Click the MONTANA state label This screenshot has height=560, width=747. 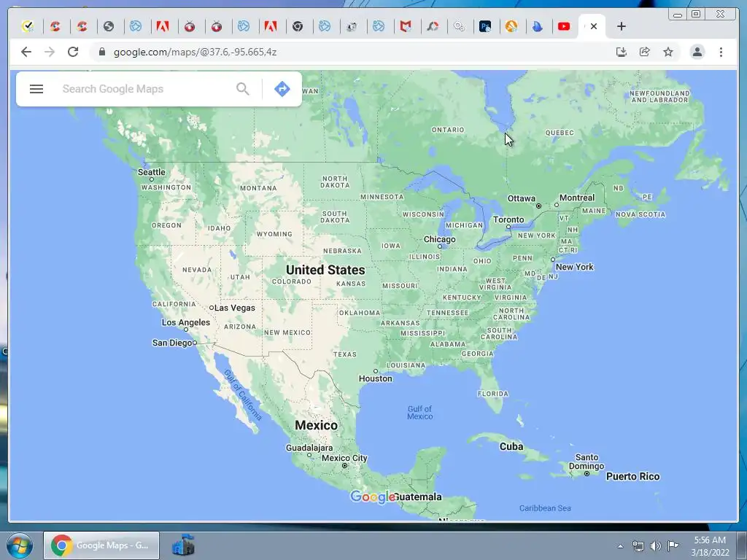point(258,188)
